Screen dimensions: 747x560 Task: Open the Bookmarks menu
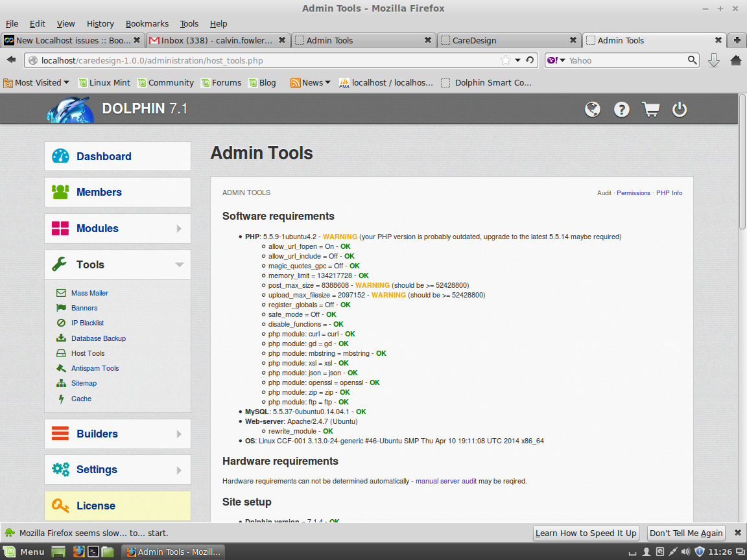(x=147, y=23)
